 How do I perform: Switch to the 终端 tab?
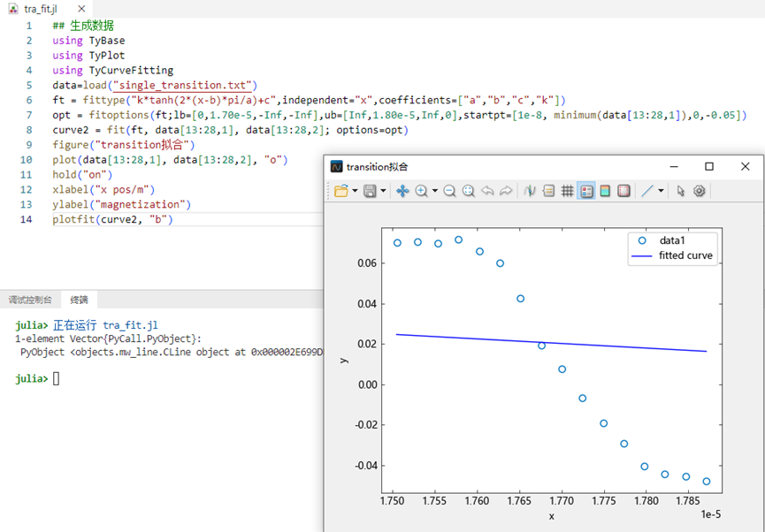point(79,300)
